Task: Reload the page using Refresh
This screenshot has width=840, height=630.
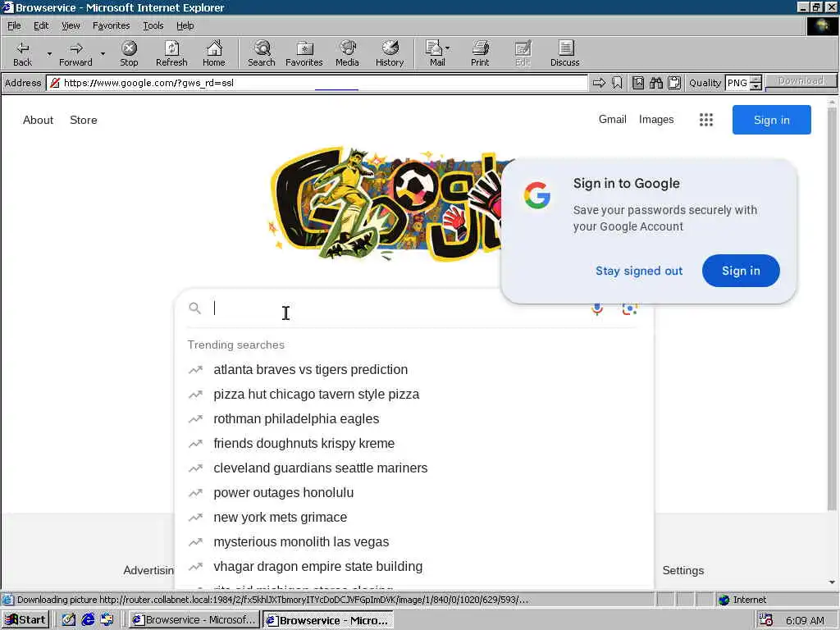Action: coord(171,53)
